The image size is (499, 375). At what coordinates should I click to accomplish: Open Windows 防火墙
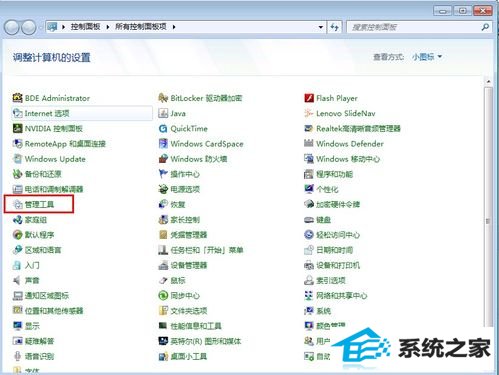[x=193, y=159]
